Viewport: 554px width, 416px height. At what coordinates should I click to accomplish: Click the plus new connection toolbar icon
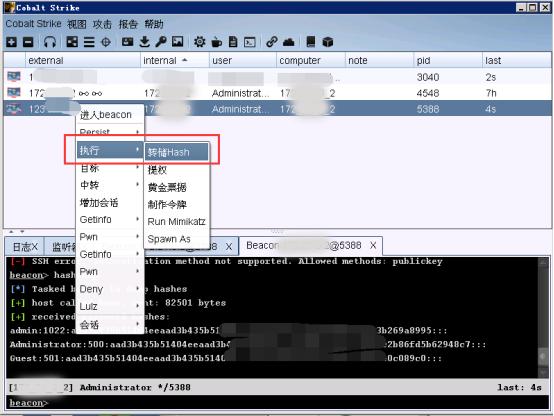click(x=11, y=42)
